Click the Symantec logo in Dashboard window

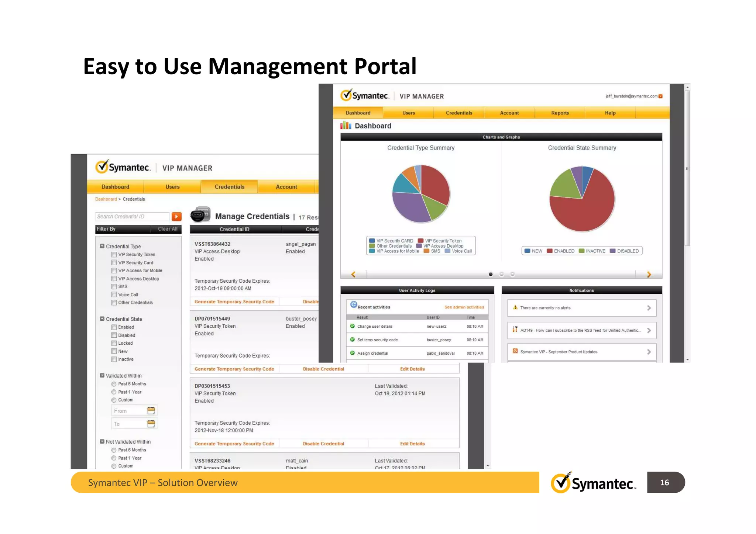364,96
